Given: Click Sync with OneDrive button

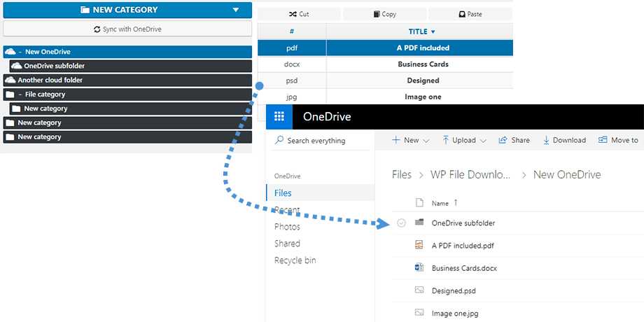Looking at the screenshot, I should tap(127, 29).
